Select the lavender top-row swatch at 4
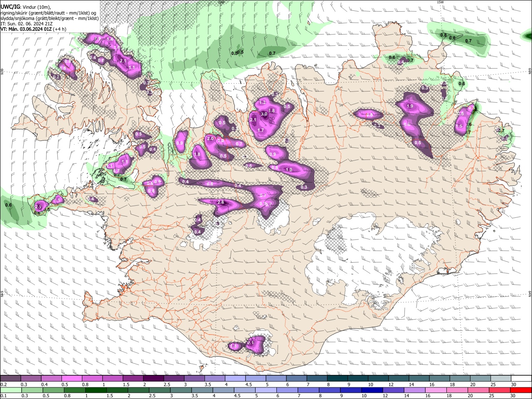 click(x=235, y=379)
